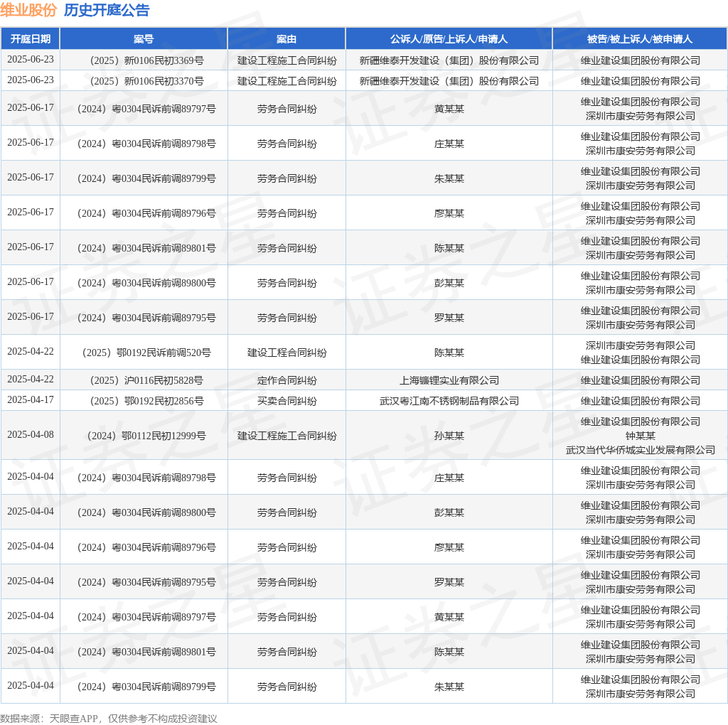This screenshot has height=725, width=728.
Task: Select the 被告/被上诉人/被申请人 column header
Action: 640,39
